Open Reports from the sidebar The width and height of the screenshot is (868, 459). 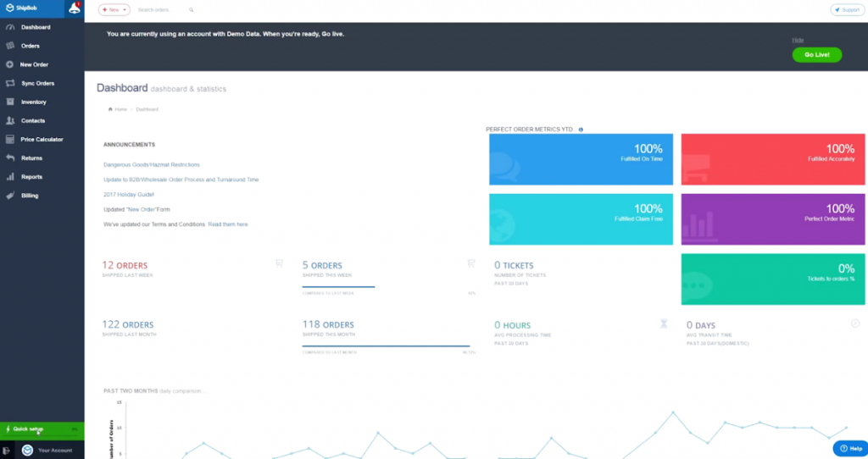[31, 177]
